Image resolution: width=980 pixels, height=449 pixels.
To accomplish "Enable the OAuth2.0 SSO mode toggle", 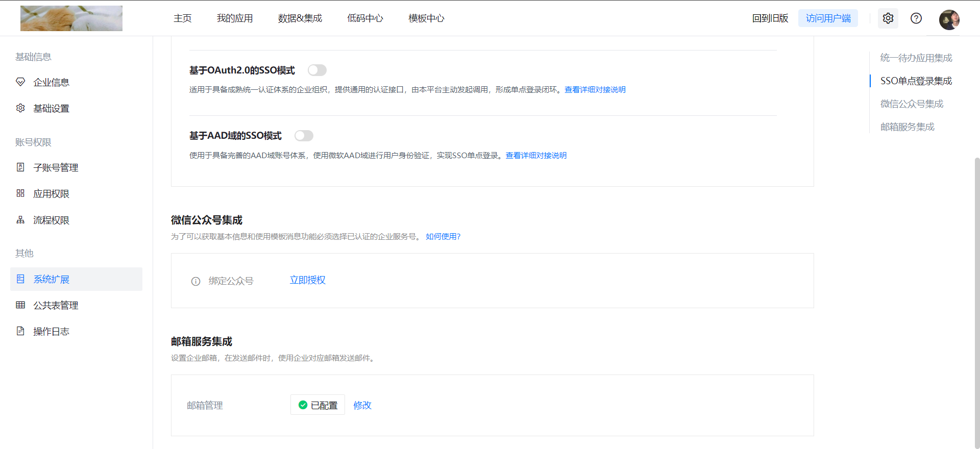I will click(x=317, y=70).
